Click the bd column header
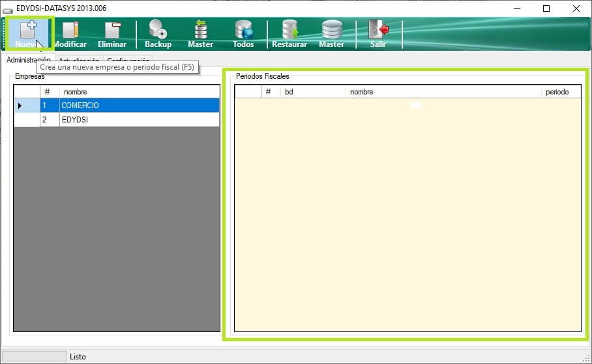This screenshot has height=364, width=592. 312,92
